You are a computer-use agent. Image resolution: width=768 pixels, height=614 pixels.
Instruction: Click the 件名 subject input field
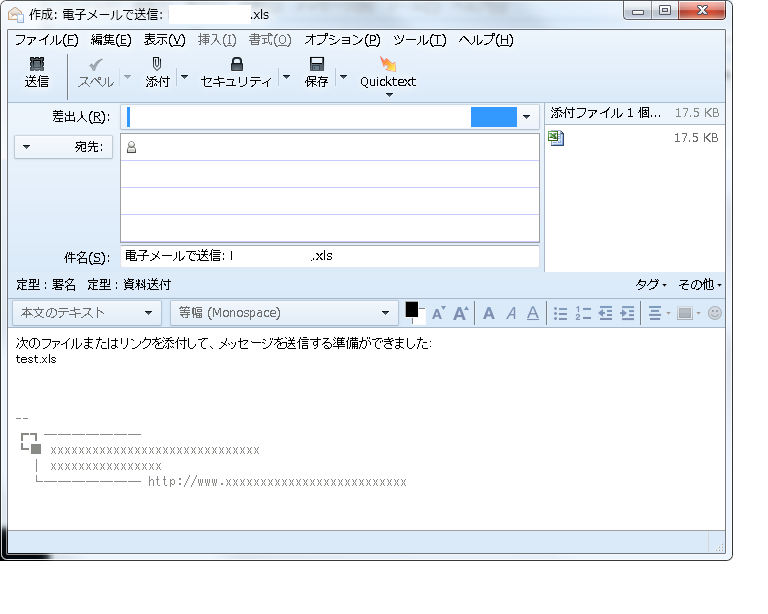[330, 256]
